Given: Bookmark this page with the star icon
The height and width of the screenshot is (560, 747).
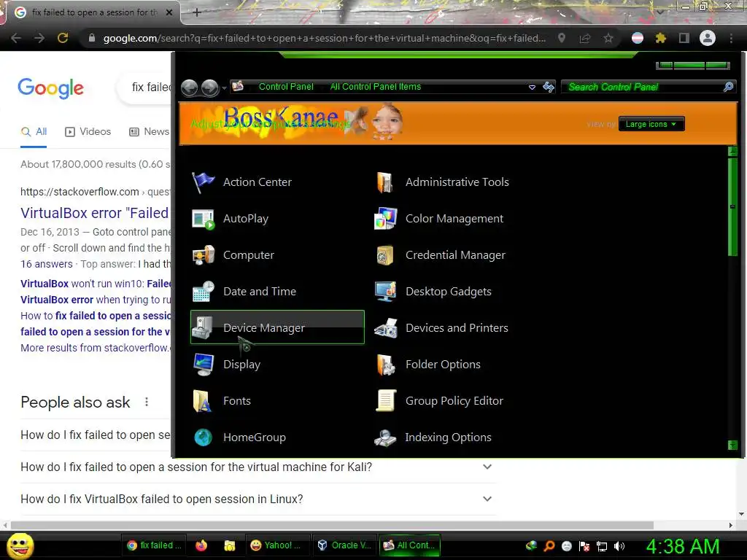Looking at the screenshot, I should point(608,38).
